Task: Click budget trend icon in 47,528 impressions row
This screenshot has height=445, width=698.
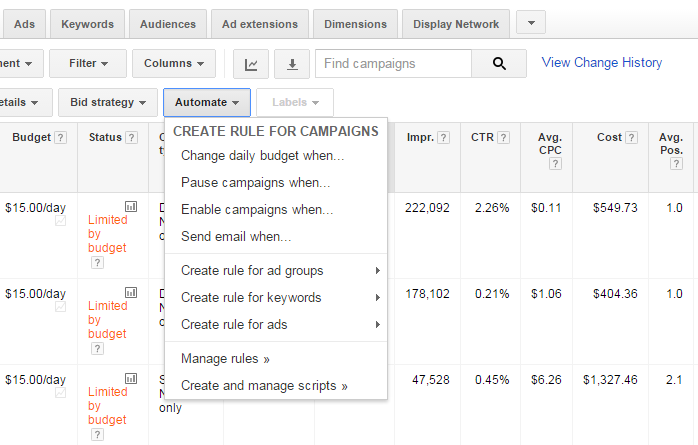Action: 61,392
